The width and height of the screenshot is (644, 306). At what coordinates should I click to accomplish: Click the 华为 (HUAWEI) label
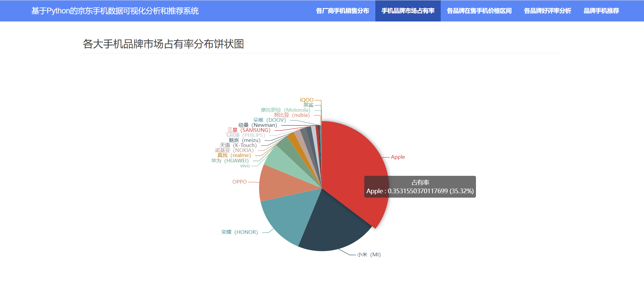click(x=230, y=161)
